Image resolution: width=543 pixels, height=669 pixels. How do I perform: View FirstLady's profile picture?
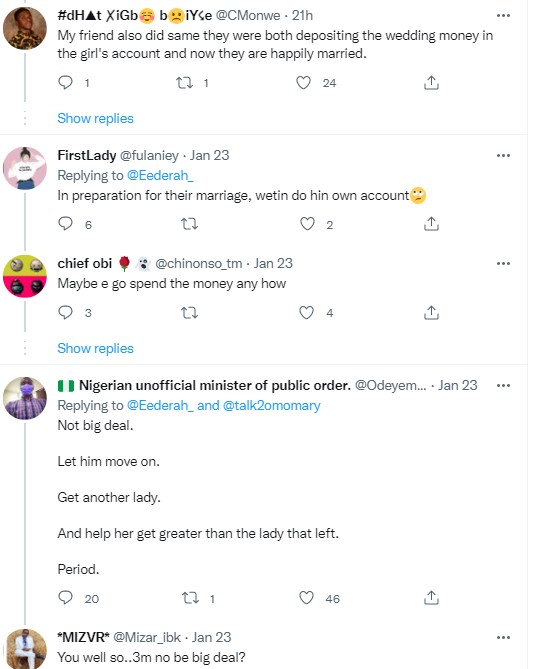pos(25,168)
